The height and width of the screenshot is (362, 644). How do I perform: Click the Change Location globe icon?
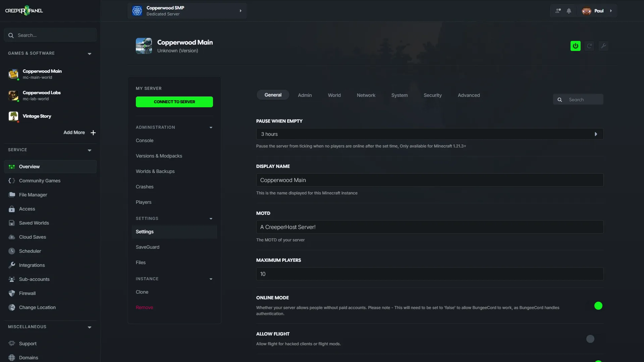tap(12, 307)
